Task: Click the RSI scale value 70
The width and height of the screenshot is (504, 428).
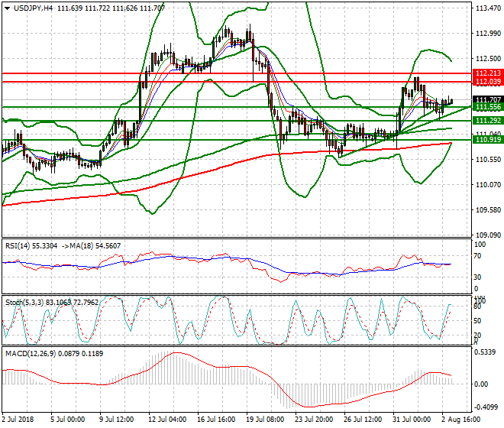Action: pos(478,256)
